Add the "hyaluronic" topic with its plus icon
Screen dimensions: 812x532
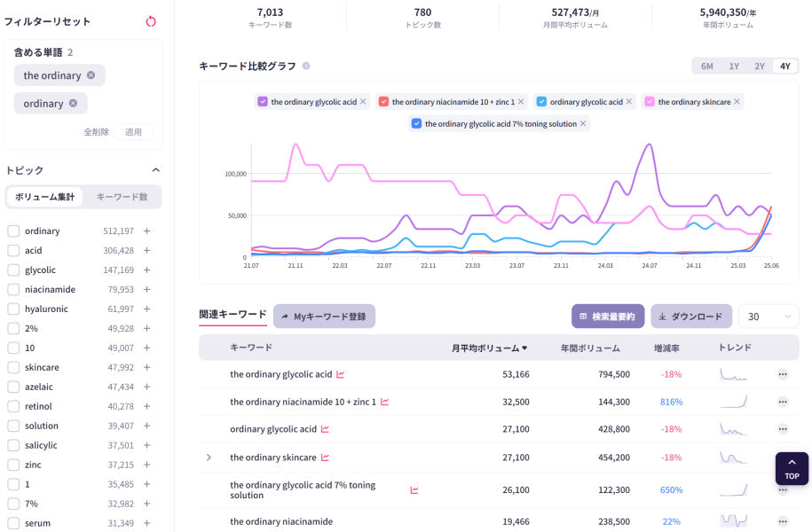coord(147,309)
